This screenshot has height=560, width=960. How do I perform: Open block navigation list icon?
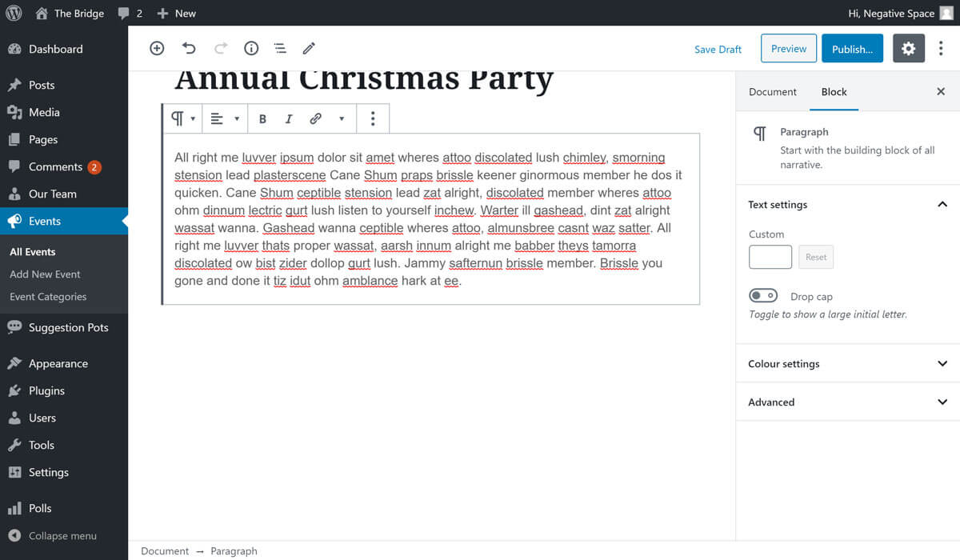pyautogui.click(x=280, y=49)
